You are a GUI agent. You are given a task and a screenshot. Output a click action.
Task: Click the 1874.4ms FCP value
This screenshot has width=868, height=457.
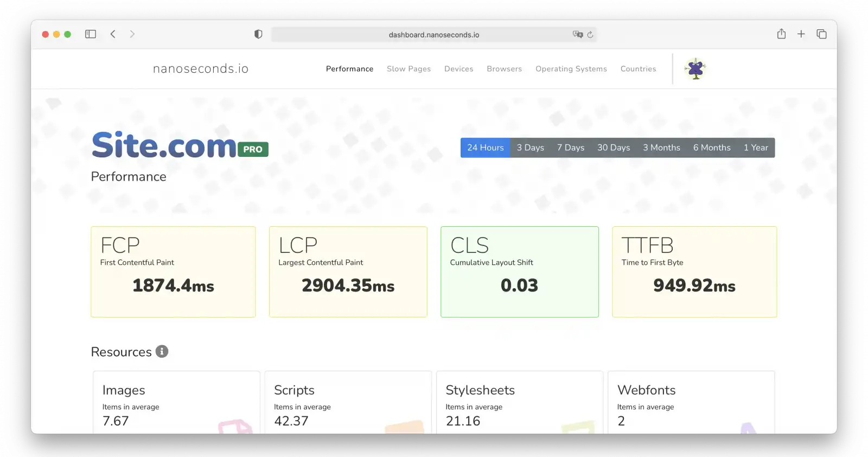pyautogui.click(x=173, y=285)
